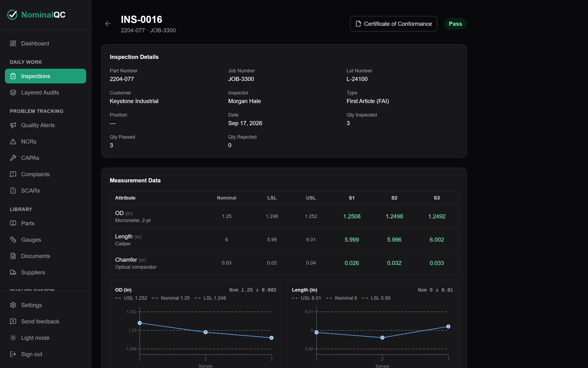The width and height of the screenshot is (588, 368).
Task: Click the Settings gear icon
Action: click(13, 305)
